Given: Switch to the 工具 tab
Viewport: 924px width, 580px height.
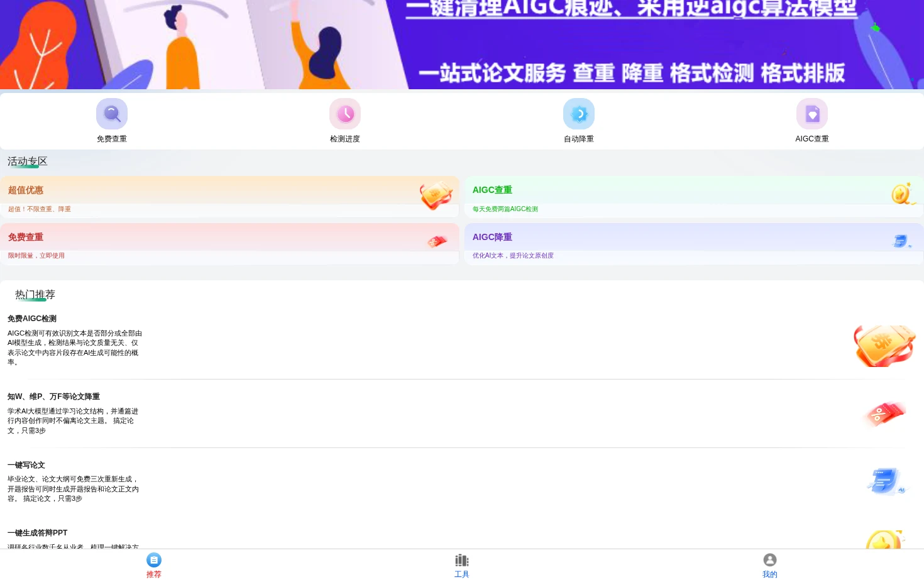Looking at the screenshot, I should tap(462, 565).
